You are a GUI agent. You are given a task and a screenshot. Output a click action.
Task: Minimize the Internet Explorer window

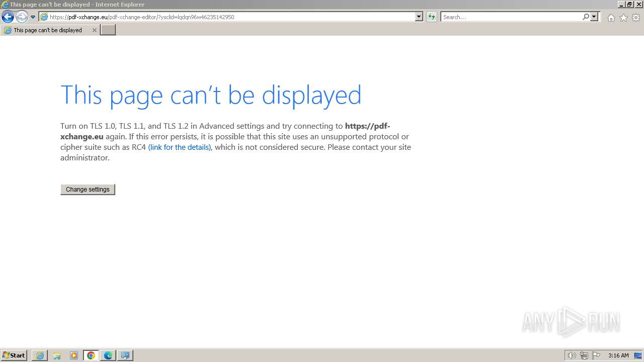coord(621,4)
